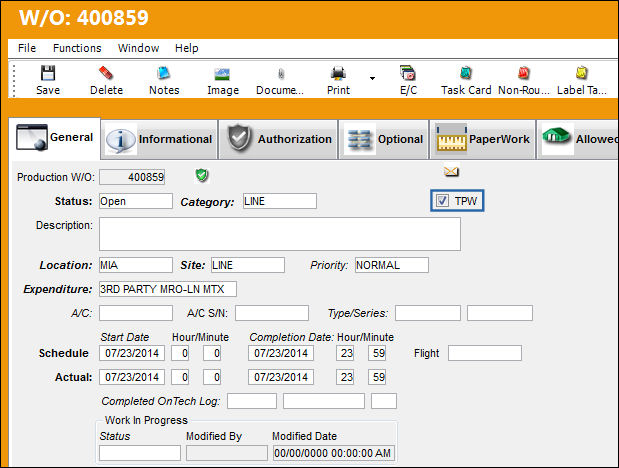Toggle the TPW checkbox
Viewport: 619px width, 468px height.
pos(442,201)
